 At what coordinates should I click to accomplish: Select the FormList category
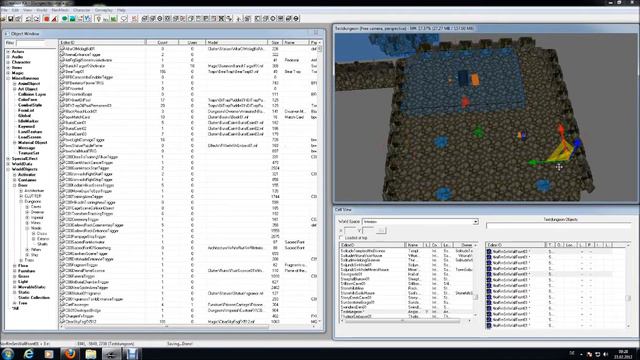click(26, 110)
